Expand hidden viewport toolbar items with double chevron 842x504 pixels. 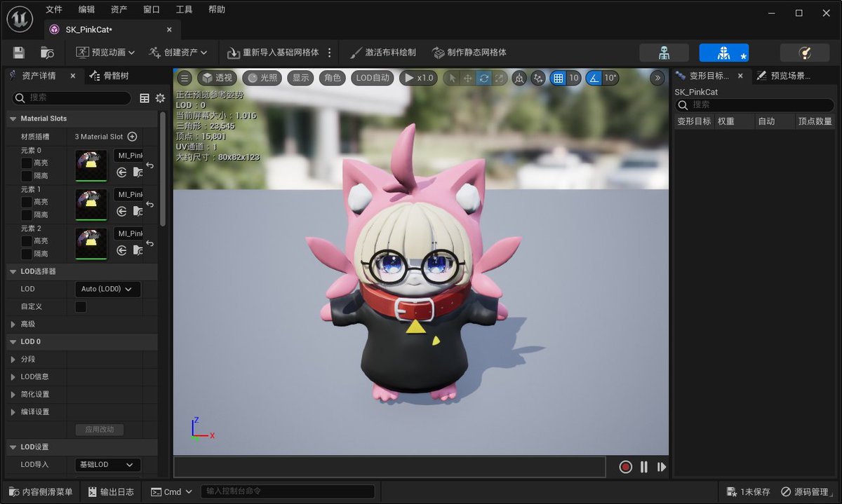pos(657,78)
